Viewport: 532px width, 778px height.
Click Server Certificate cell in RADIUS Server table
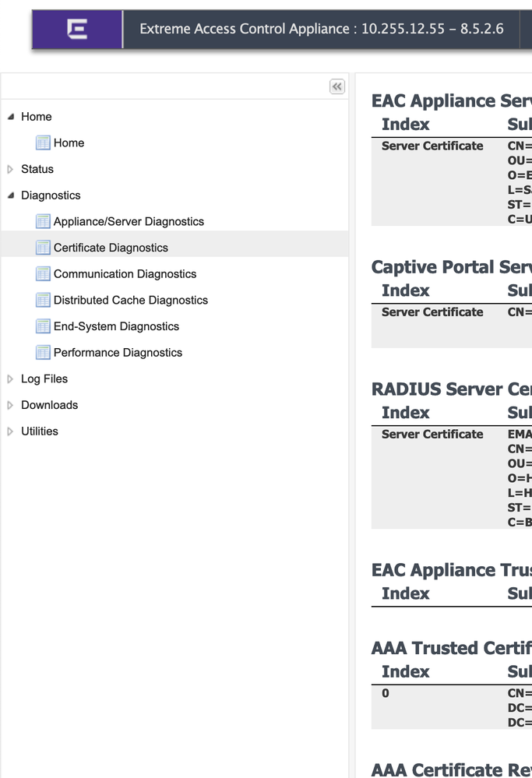[x=432, y=434]
